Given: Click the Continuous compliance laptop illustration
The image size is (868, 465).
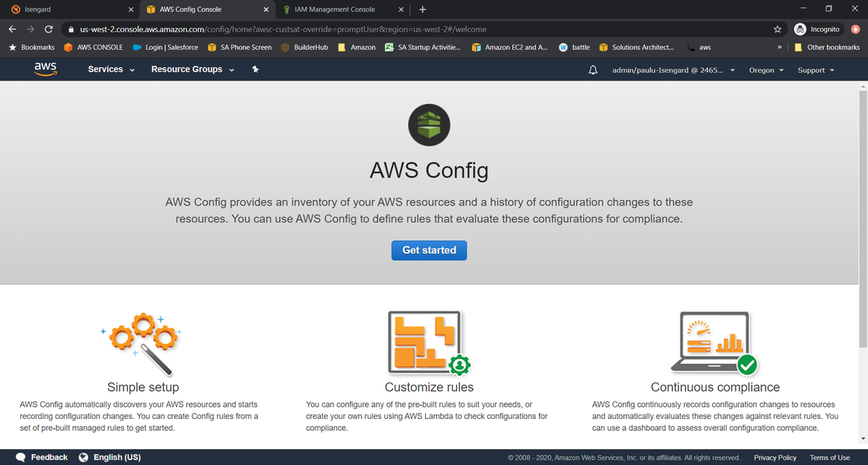Looking at the screenshot, I should point(715,343).
